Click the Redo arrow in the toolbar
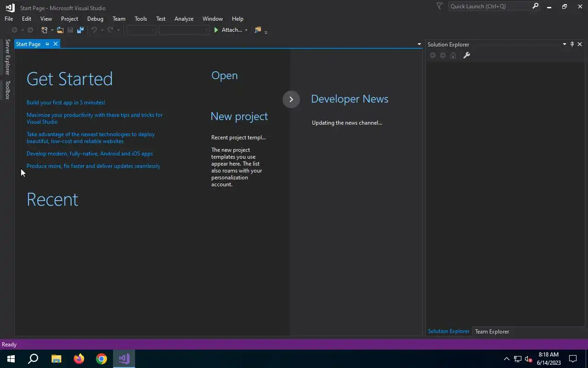This screenshot has height=368, width=588. [x=110, y=30]
